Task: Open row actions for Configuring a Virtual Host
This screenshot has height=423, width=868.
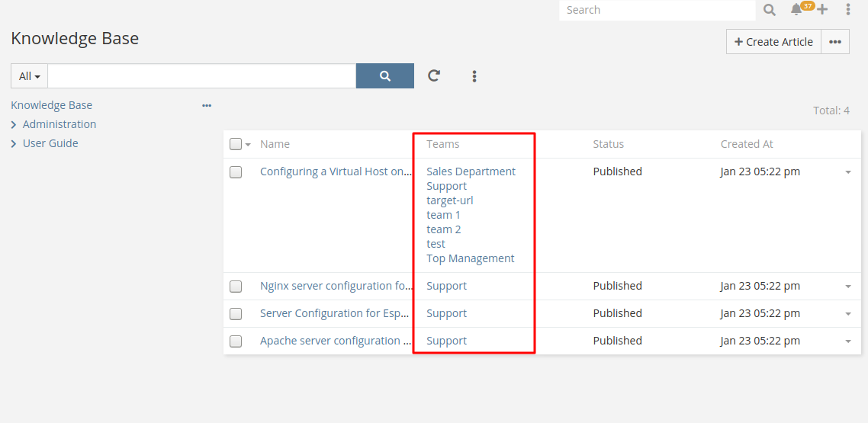Action: click(x=848, y=172)
